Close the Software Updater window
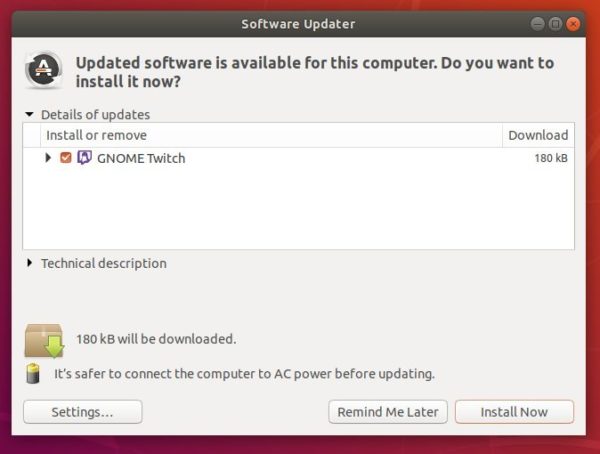 573,24
